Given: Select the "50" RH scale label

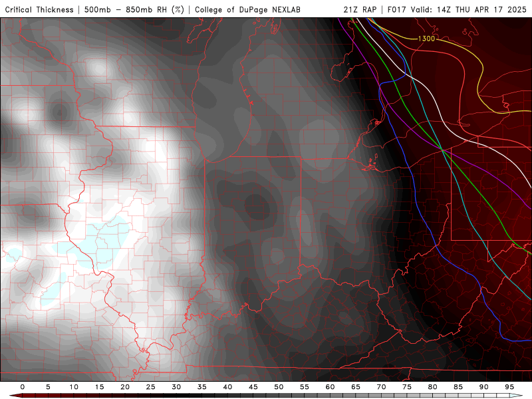Looking at the screenshot, I should (279, 387).
